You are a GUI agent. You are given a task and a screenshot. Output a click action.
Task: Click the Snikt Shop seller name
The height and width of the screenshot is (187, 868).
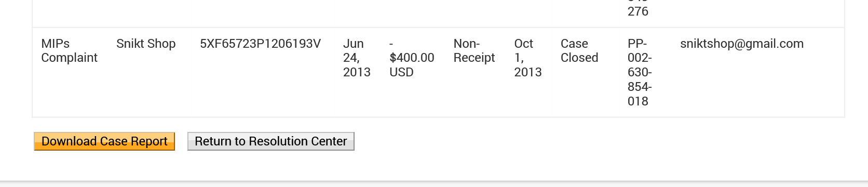tap(146, 44)
